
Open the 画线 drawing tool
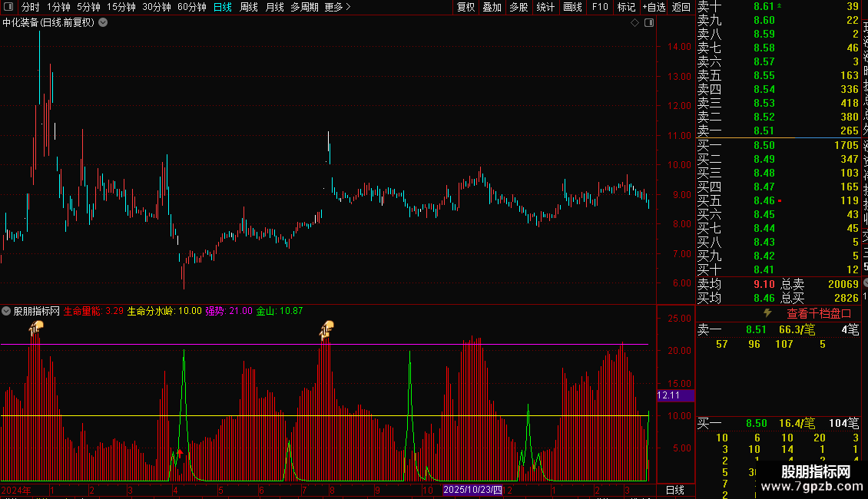[x=572, y=7]
